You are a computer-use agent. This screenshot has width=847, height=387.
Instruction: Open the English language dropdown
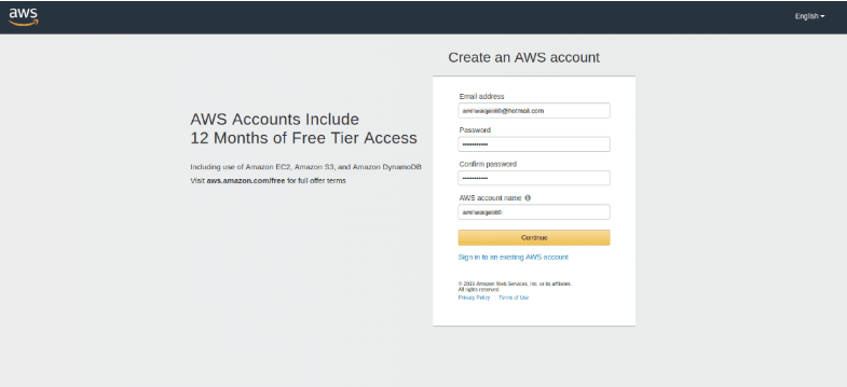(x=809, y=16)
